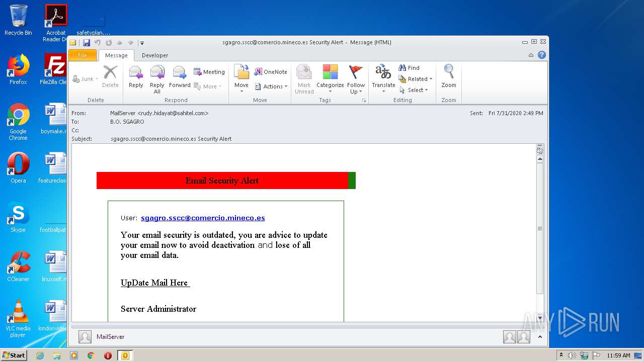
Task: Open Acrobat Reader desktop shortcut
Action: (56, 23)
